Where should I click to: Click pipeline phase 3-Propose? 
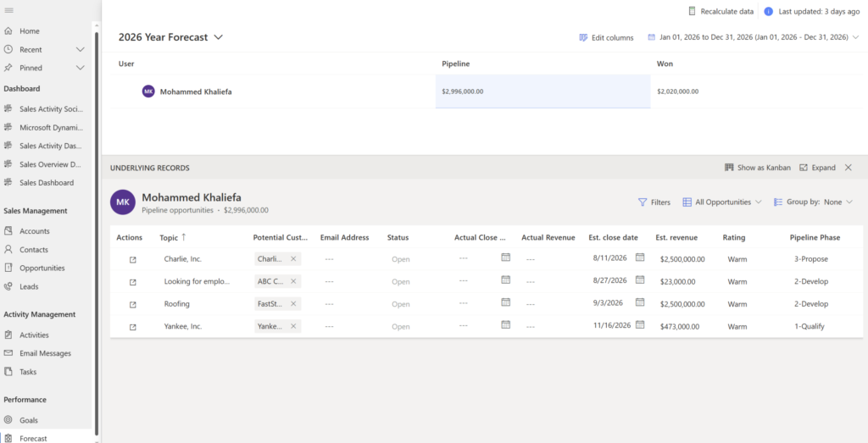[x=811, y=259]
